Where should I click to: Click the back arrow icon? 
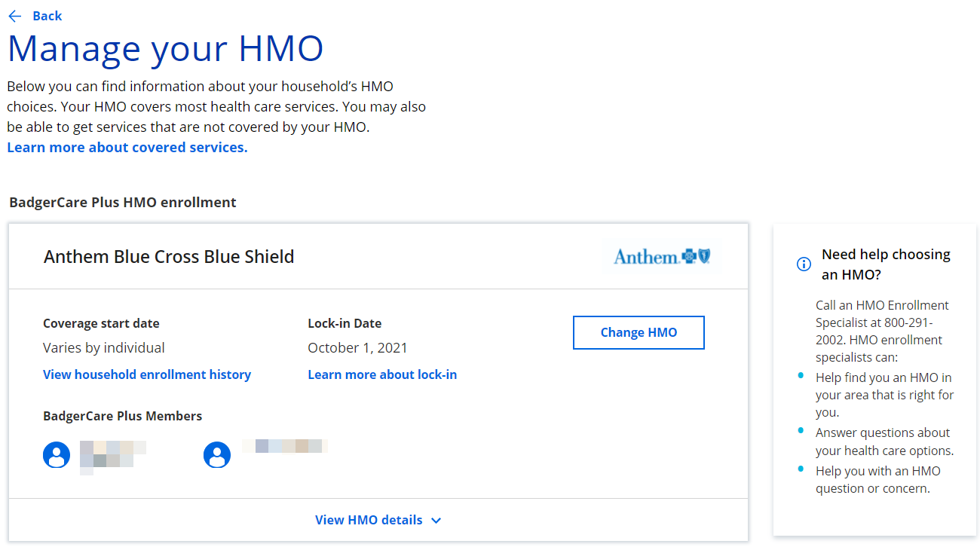coord(14,16)
